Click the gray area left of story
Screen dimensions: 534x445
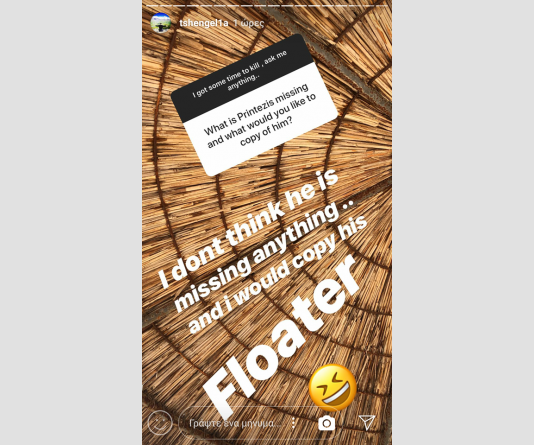click(x=71, y=222)
